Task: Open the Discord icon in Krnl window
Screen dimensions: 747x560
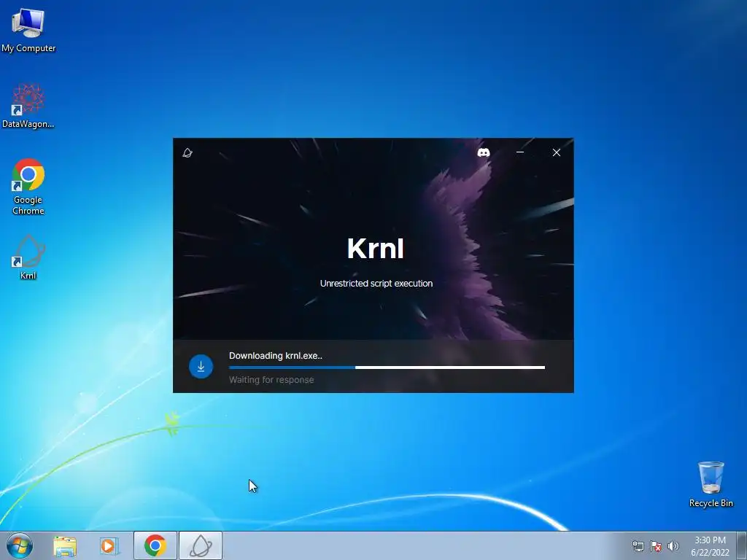Action: 483,152
